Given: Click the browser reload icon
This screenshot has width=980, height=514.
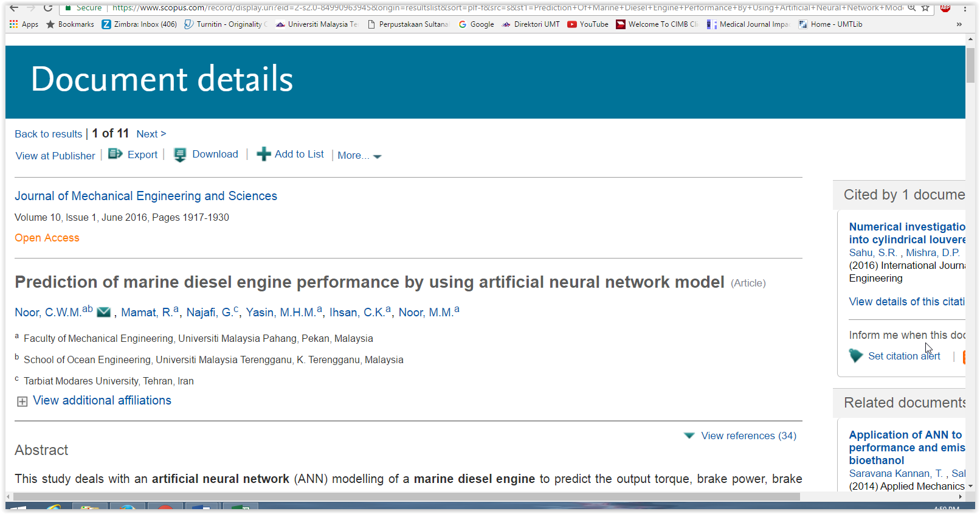Looking at the screenshot, I should click(48, 8).
